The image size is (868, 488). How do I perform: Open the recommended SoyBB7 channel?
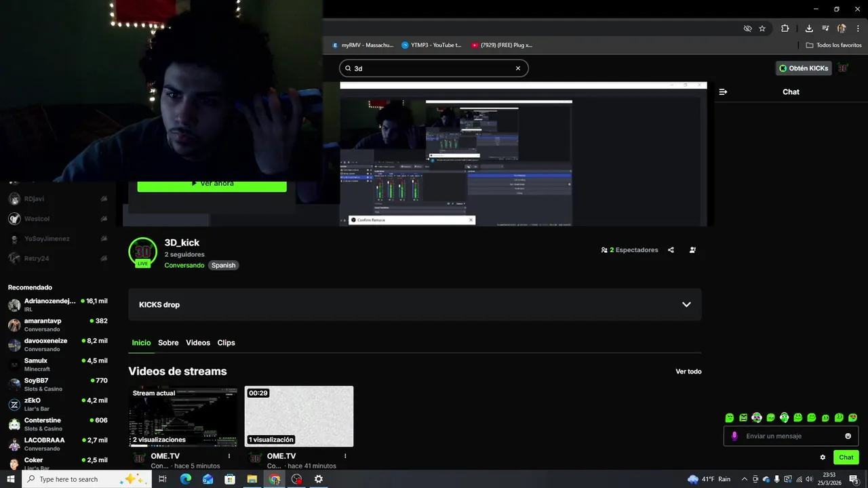pos(58,384)
